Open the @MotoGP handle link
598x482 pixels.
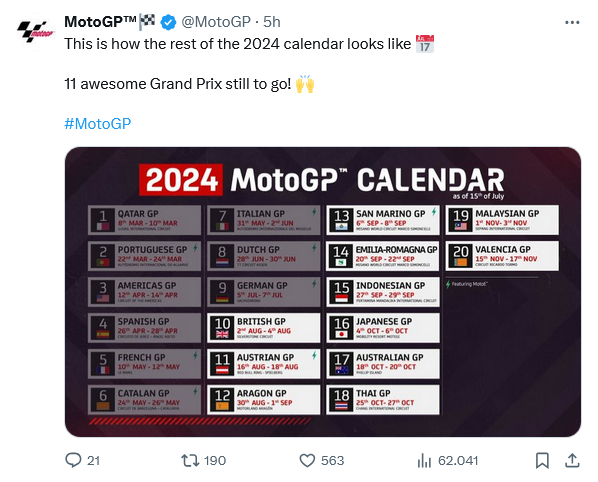(216, 22)
